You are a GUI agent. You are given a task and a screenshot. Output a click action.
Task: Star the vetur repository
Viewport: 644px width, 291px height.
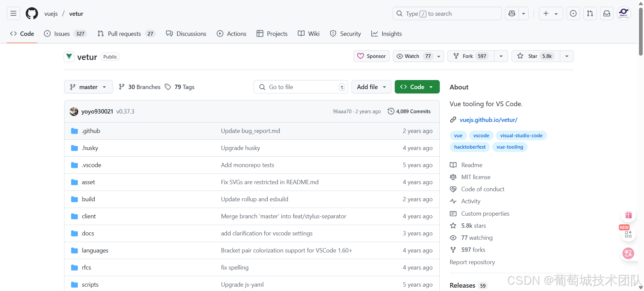point(536,56)
